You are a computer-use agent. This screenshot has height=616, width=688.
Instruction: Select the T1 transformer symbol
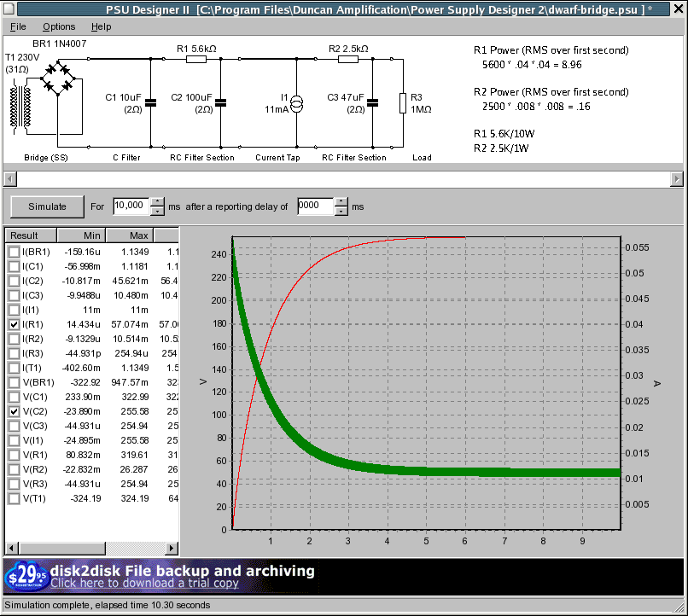[x=20, y=108]
